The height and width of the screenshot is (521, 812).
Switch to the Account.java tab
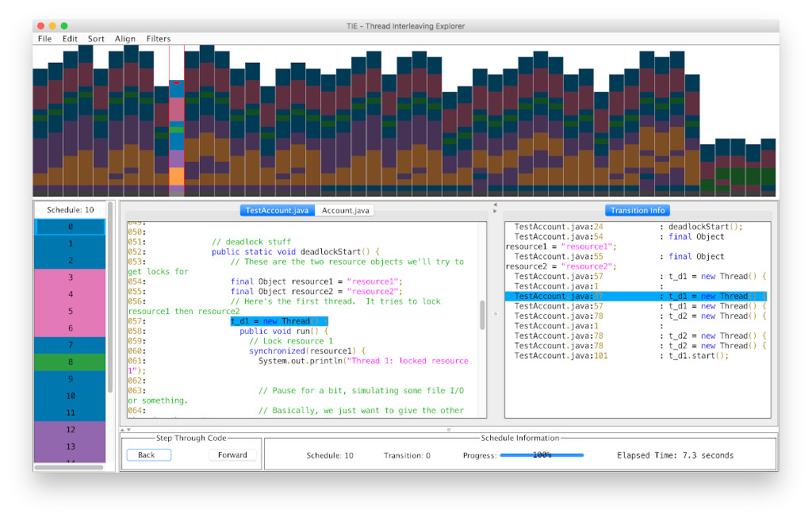click(345, 210)
